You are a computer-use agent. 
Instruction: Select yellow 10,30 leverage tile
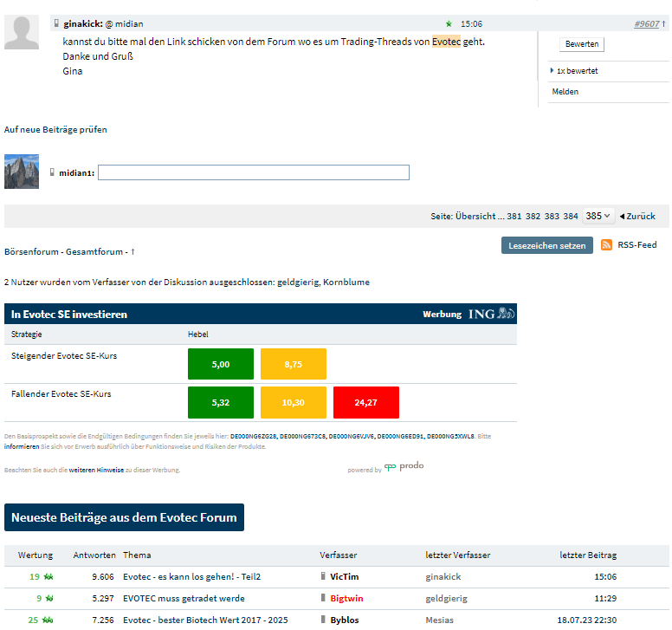[294, 402]
